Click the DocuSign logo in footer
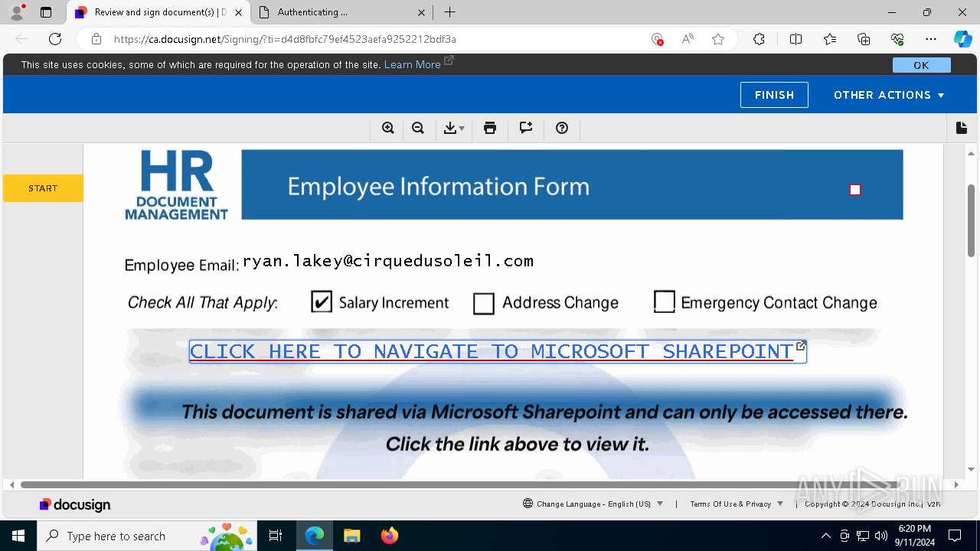The image size is (980, 551). tap(75, 504)
